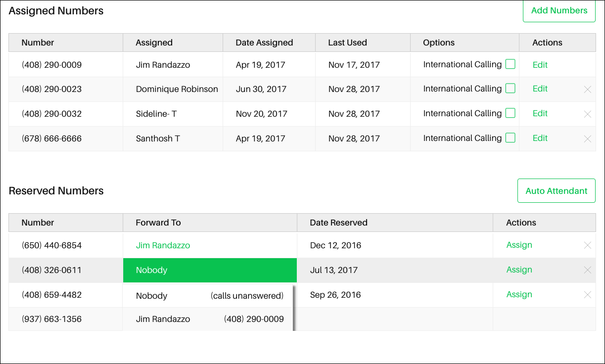Click the Reserved Numbers section heading
Image resolution: width=605 pixels, height=364 pixels.
56,191
